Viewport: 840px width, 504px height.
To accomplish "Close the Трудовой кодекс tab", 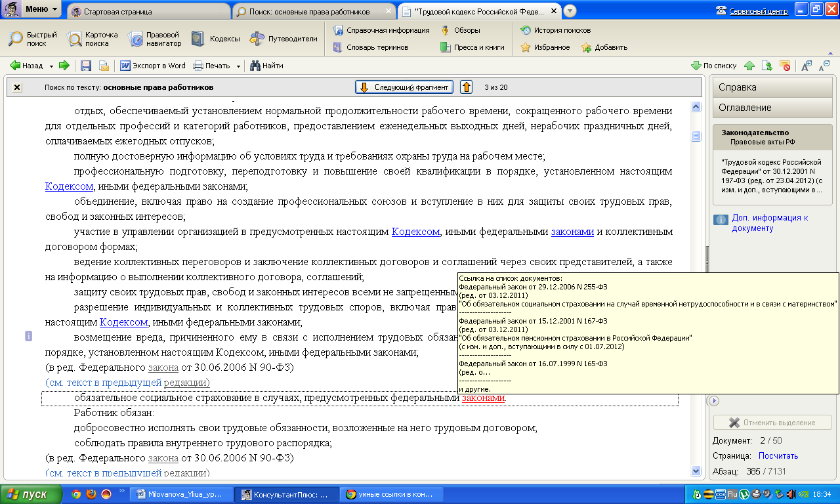I will click(555, 12).
